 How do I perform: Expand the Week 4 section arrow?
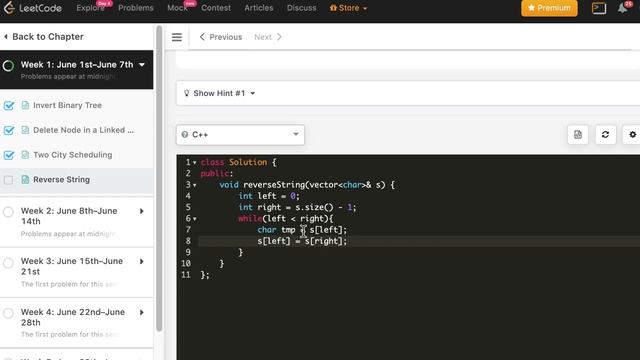point(142,312)
